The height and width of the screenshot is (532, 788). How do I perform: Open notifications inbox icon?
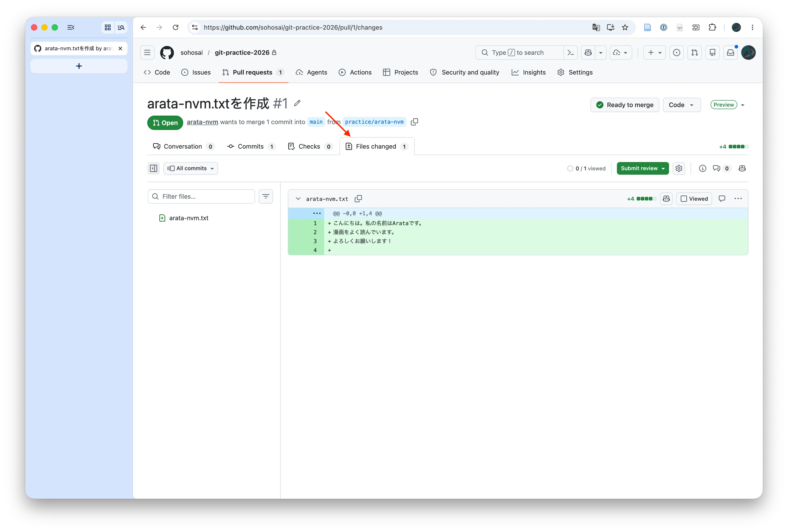[x=730, y=53]
